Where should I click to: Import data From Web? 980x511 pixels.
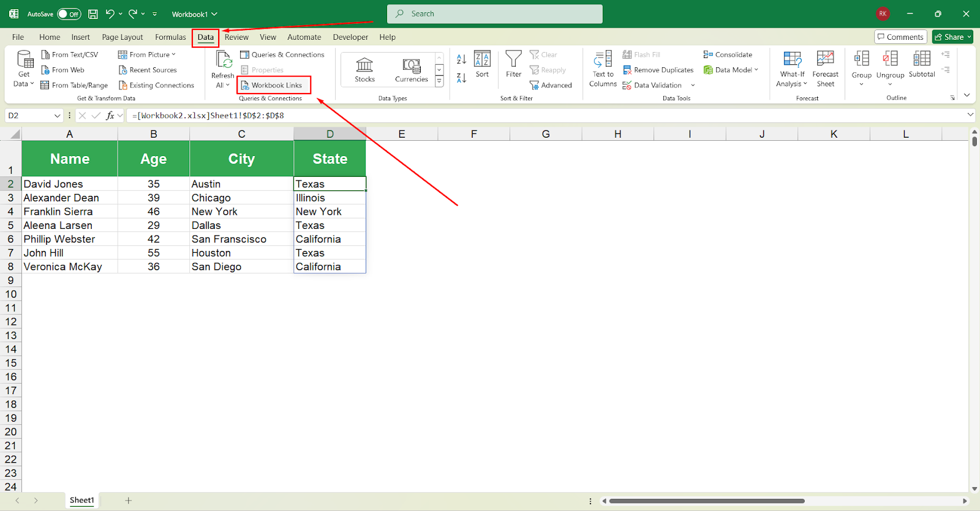(x=62, y=70)
